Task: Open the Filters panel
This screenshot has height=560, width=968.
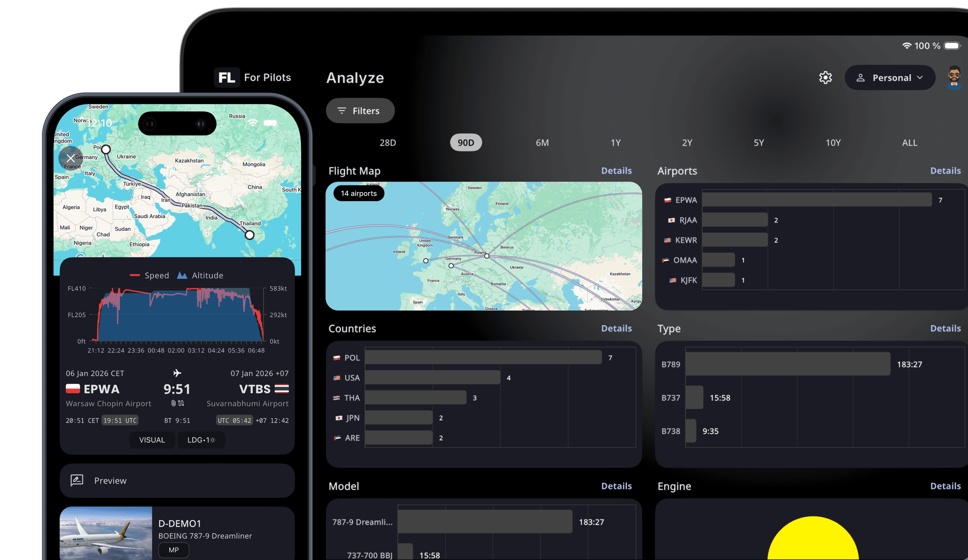Action: pyautogui.click(x=360, y=111)
